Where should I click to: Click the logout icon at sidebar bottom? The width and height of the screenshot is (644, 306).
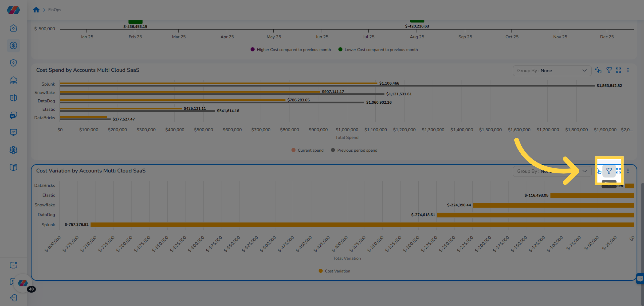(13, 298)
